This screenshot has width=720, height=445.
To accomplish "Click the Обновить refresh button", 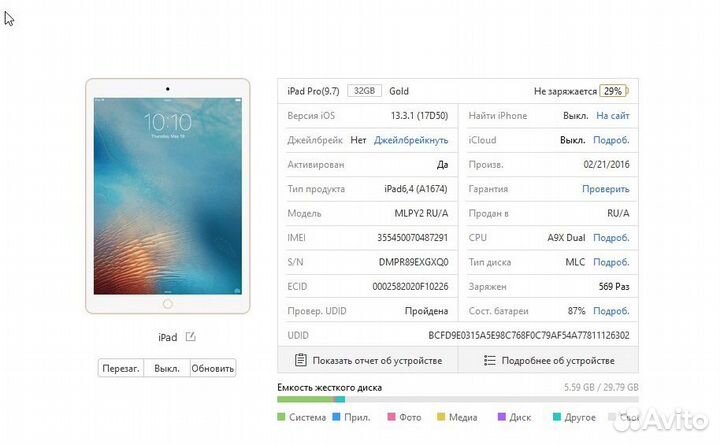I will [213, 368].
